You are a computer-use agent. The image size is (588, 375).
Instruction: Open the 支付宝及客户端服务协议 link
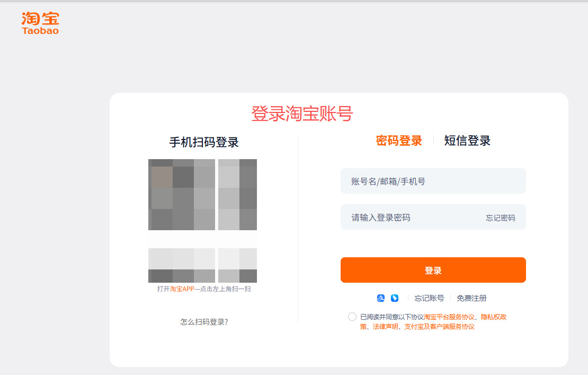(439, 327)
